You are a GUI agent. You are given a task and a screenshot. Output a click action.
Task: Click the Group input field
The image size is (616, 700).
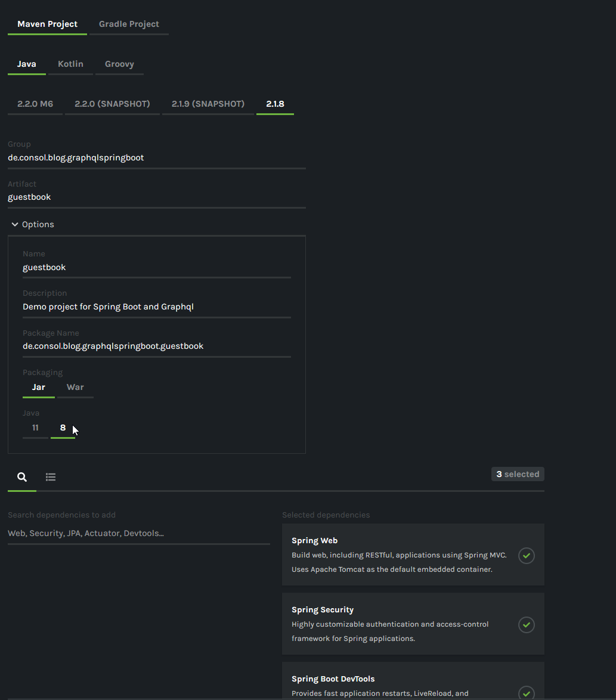(x=156, y=158)
